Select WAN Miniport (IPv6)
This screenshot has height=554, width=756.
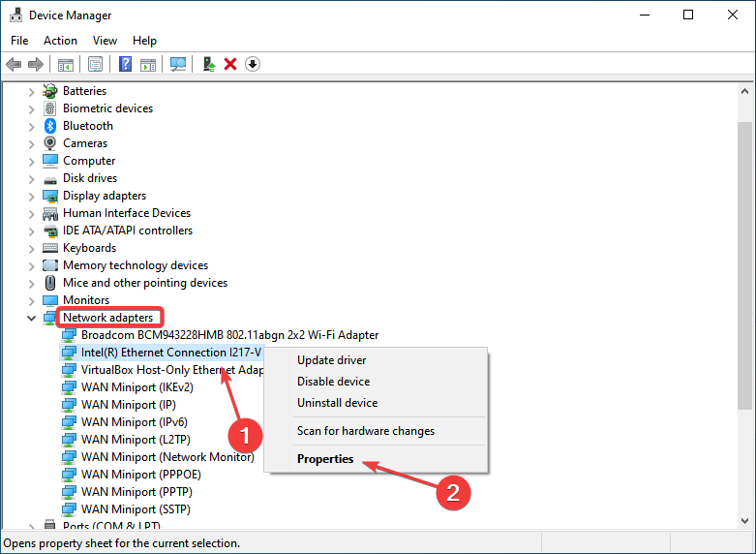[x=134, y=421]
